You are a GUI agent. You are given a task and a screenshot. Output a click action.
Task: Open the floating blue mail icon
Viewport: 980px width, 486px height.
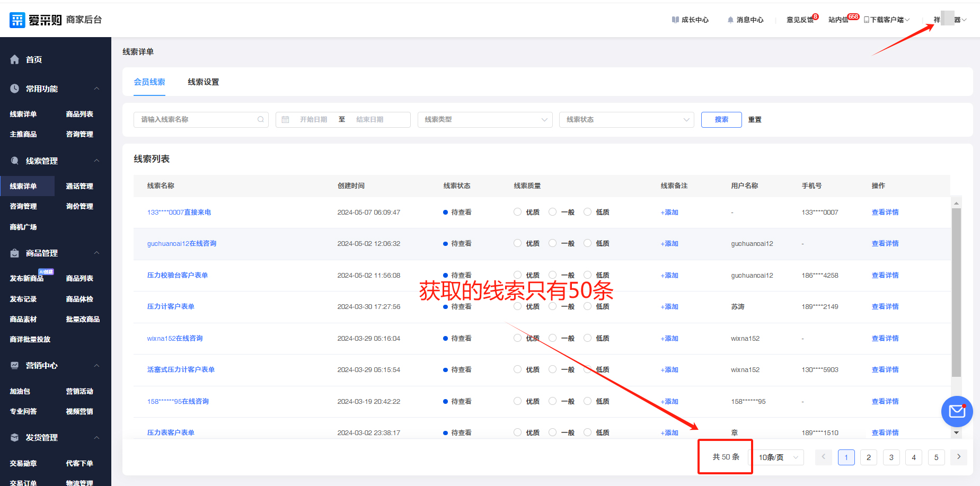957,411
